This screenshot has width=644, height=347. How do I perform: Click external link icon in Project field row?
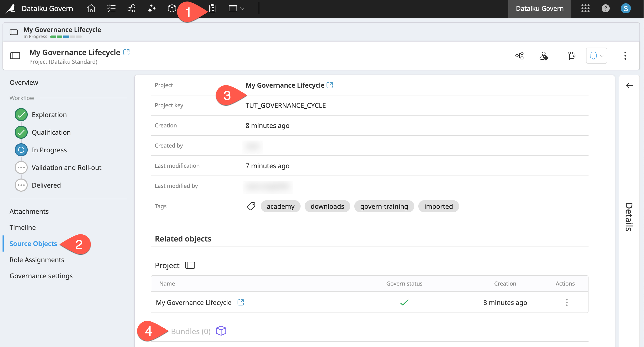pyautogui.click(x=330, y=85)
